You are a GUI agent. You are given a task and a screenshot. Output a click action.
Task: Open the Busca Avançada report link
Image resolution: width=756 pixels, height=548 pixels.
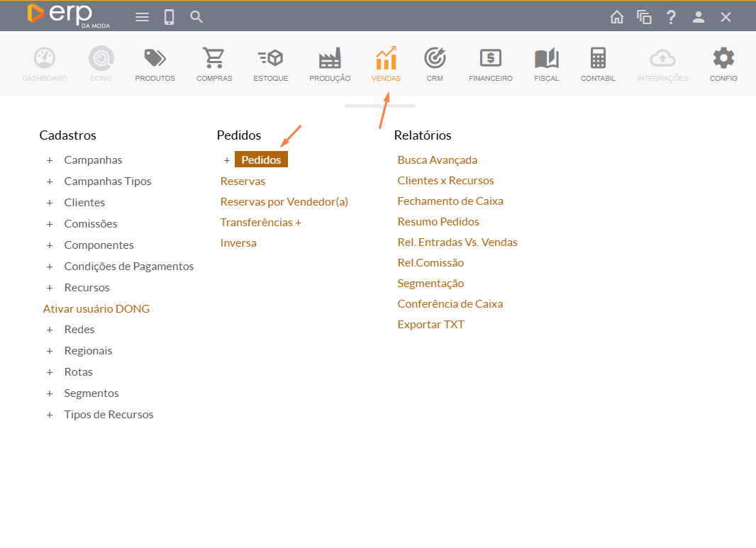437,160
